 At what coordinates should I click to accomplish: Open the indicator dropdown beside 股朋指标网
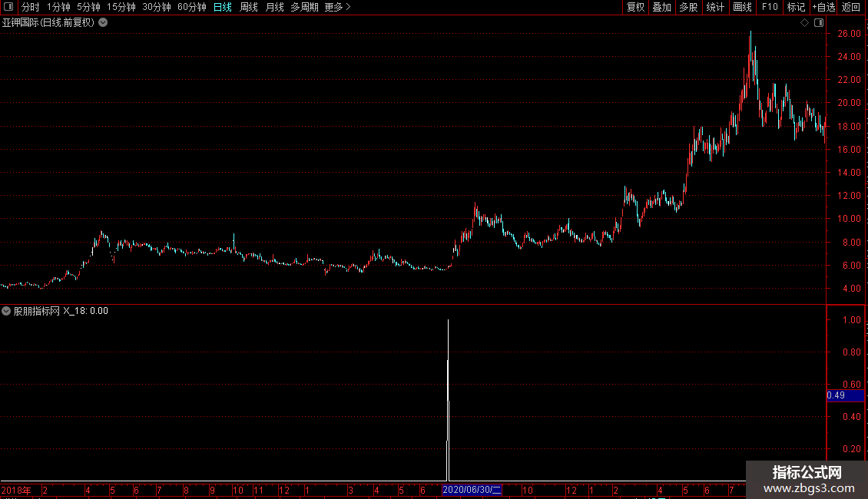coord(6,311)
